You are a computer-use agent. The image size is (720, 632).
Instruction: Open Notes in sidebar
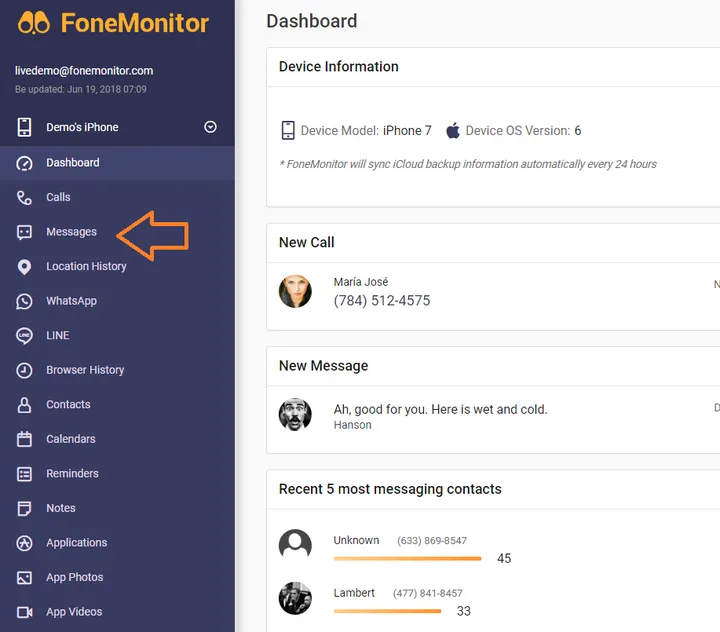117,508
